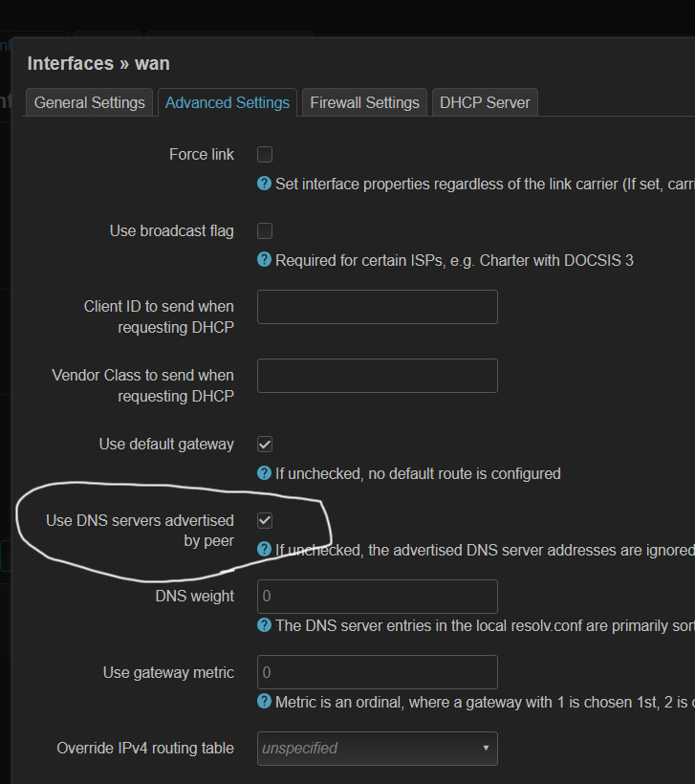Viewport: 695px width, 784px height.
Task: Enable the Force link checkbox
Action: click(265, 155)
